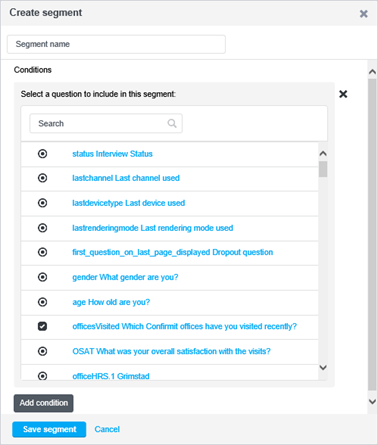378x445 pixels.
Task: Focus the Segment name input field
Action: click(x=116, y=44)
